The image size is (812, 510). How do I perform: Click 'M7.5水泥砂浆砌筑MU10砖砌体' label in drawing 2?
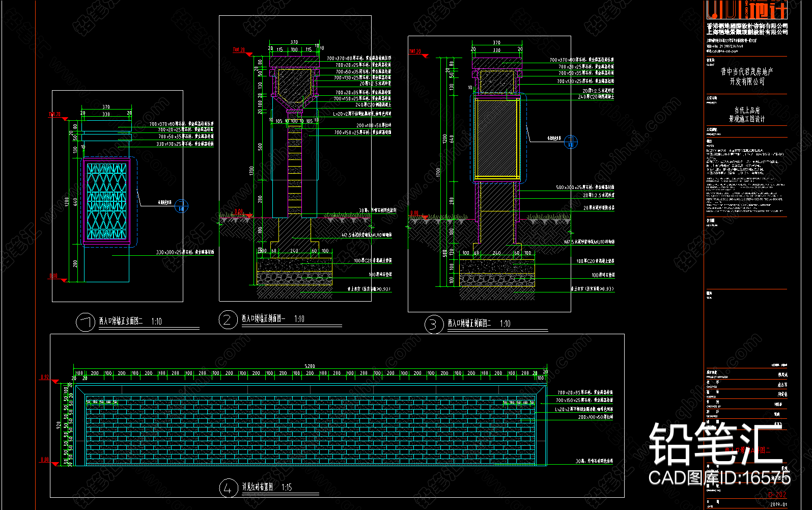tap(367, 235)
